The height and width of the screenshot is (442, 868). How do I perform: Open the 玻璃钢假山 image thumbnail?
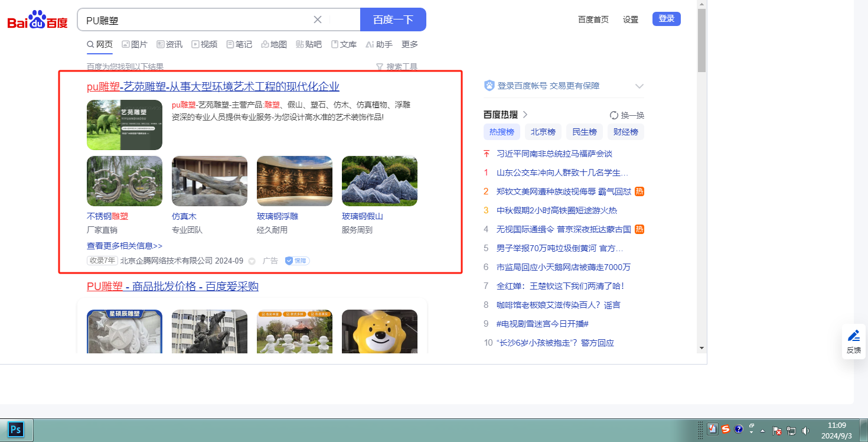pos(380,181)
